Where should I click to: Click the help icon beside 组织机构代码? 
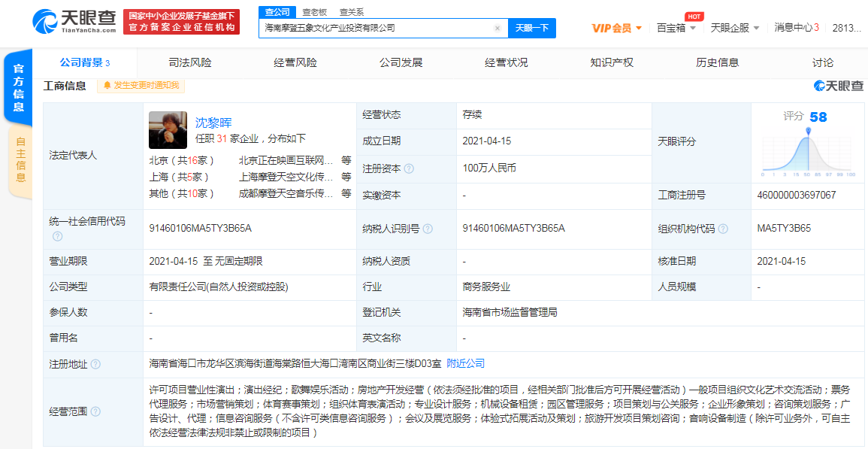pyautogui.click(x=723, y=229)
